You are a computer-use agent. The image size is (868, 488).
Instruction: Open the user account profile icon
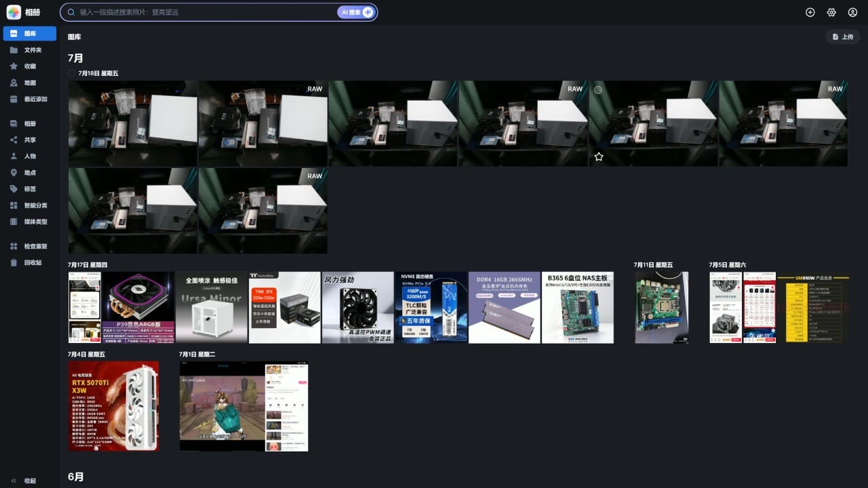tap(852, 12)
